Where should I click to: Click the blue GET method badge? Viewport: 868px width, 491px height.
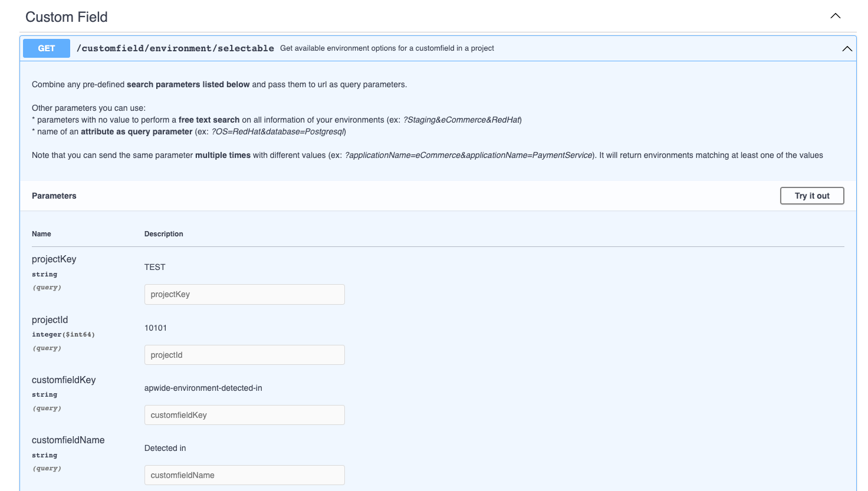pyautogui.click(x=47, y=48)
